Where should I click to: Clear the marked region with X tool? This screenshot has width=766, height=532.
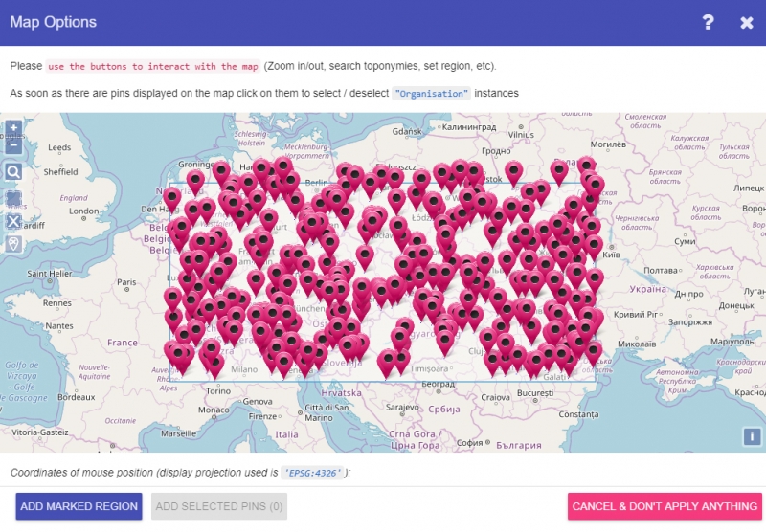click(13, 221)
